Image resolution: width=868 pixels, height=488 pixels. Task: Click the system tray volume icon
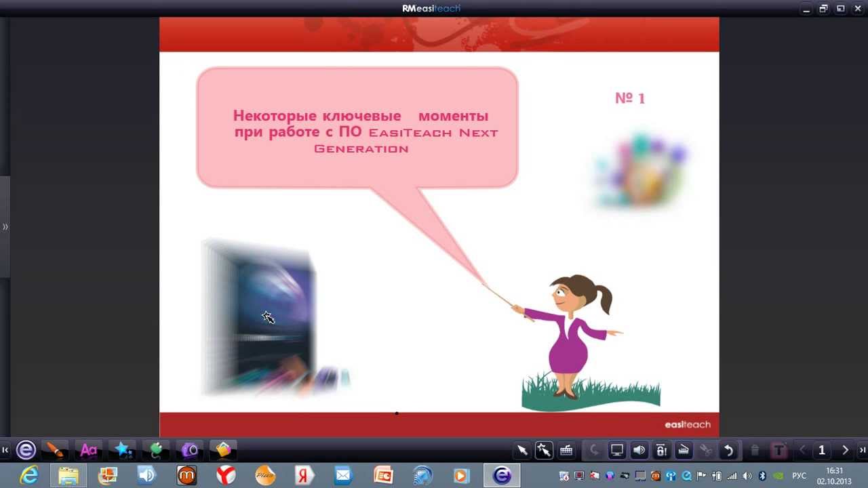point(747,476)
